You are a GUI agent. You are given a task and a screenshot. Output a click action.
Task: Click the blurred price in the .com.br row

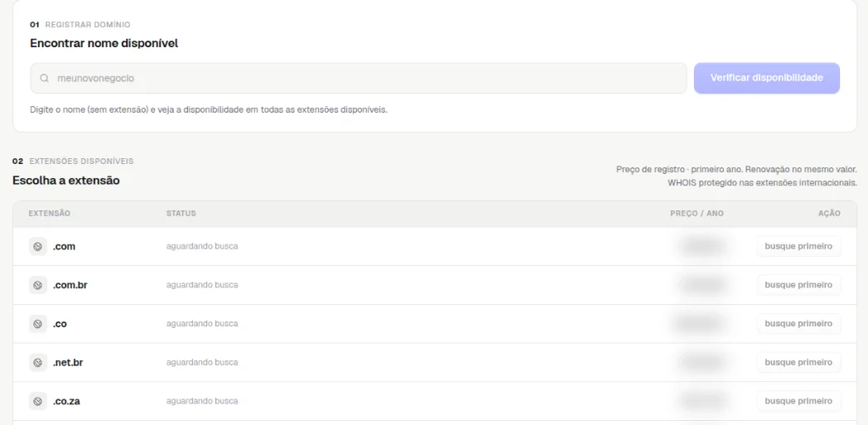(x=702, y=285)
